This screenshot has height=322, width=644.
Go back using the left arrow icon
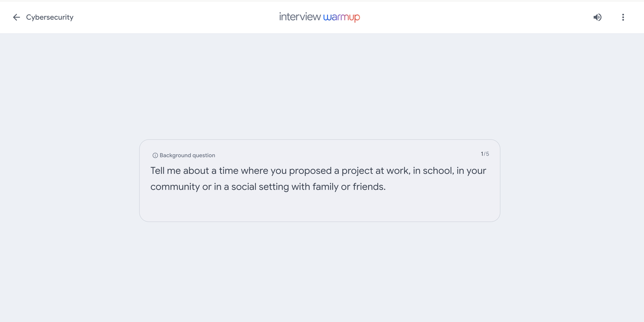tap(16, 17)
